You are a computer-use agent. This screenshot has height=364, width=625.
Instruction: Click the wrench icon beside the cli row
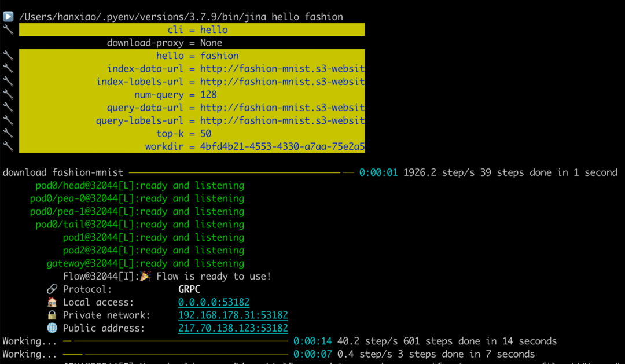[x=8, y=30]
